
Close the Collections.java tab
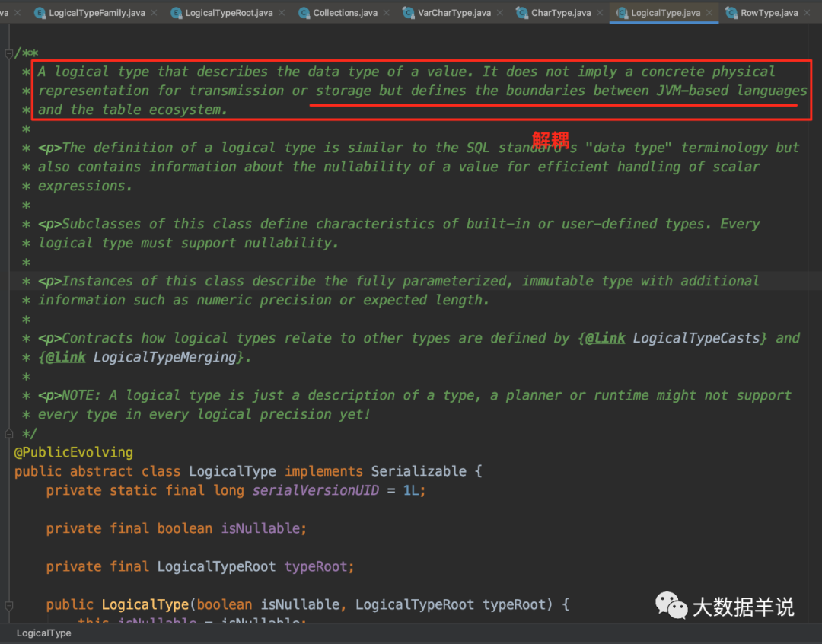pos(387,13)
